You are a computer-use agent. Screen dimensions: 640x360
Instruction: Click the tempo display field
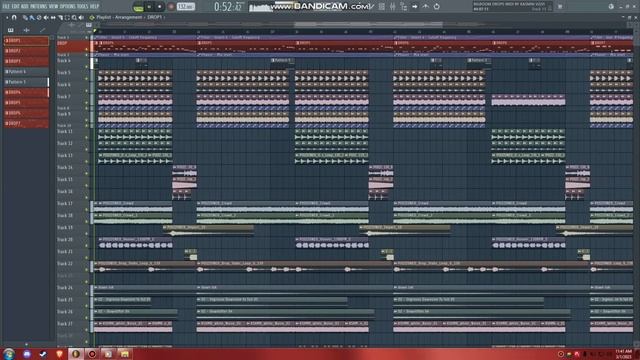(186, 7)
